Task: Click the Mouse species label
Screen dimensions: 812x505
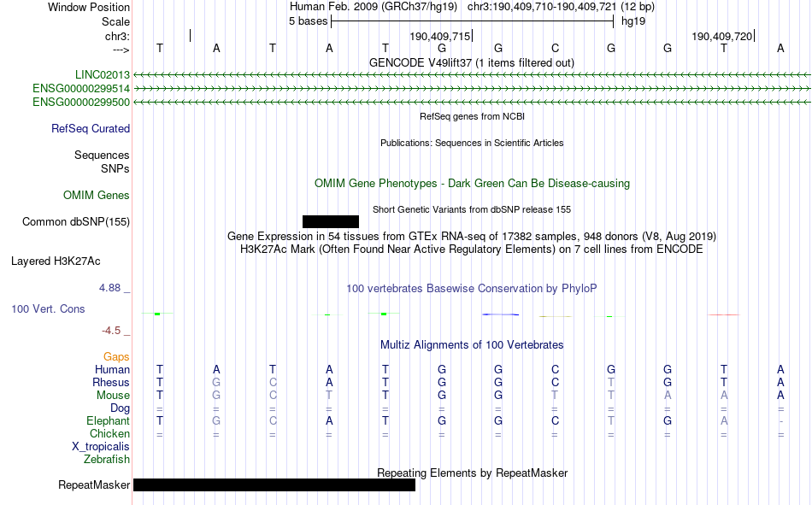Action: coord(113,395)
